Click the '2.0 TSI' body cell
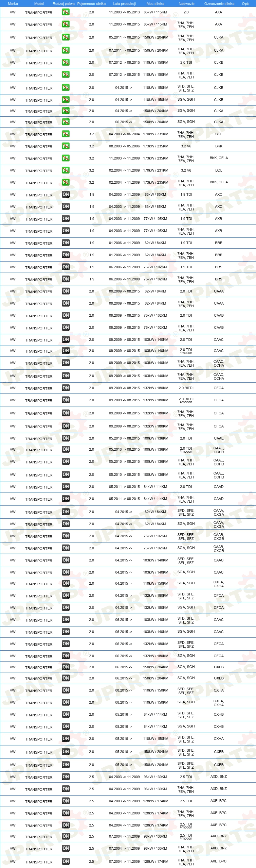 (x=186, y=63)
